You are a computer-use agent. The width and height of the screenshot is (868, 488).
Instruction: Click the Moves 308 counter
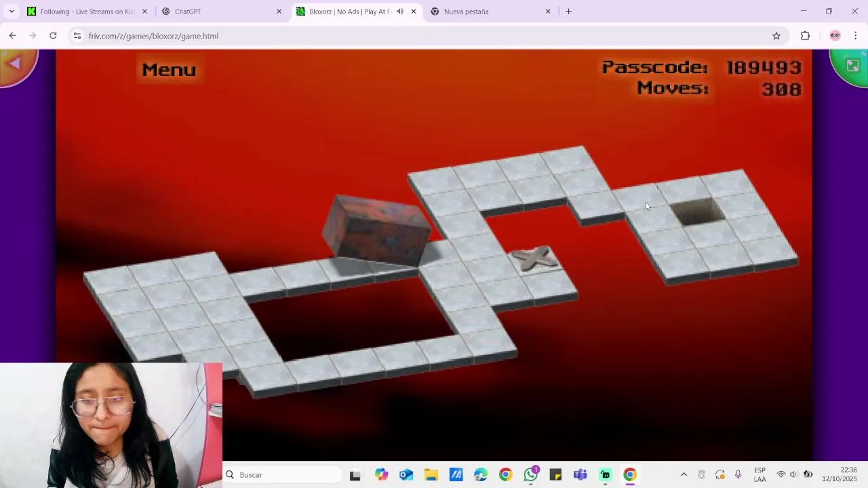(719, 89)
